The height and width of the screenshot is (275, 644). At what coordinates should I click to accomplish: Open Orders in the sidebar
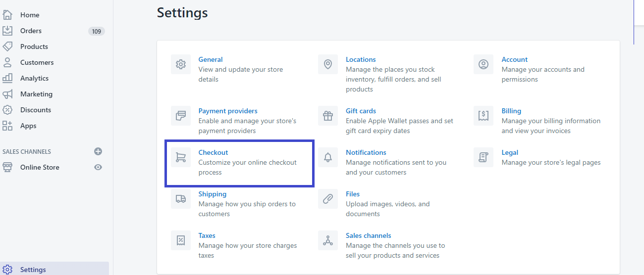coord(31,31)
